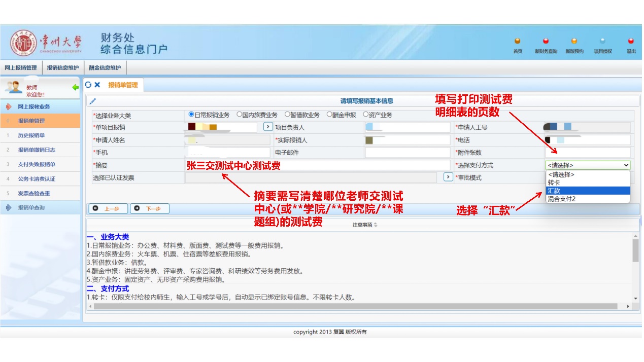Click the 一、业务大类 heading text
Screen dimensions: 644x362
click(x=108, y=237)
